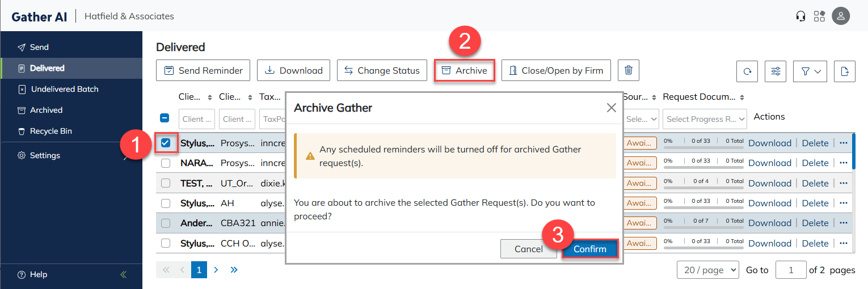The width and height of the screenshot is (868, 289).
Task: Click the user profile avatar
Action: point(841,16)
